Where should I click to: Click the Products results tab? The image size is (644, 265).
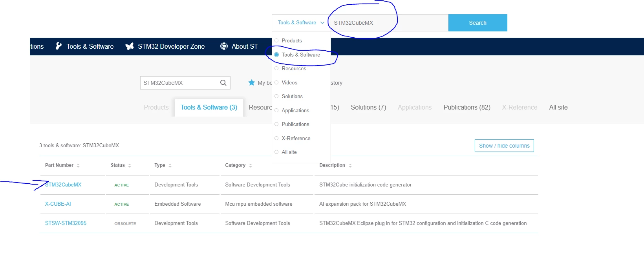pos(156,108)
